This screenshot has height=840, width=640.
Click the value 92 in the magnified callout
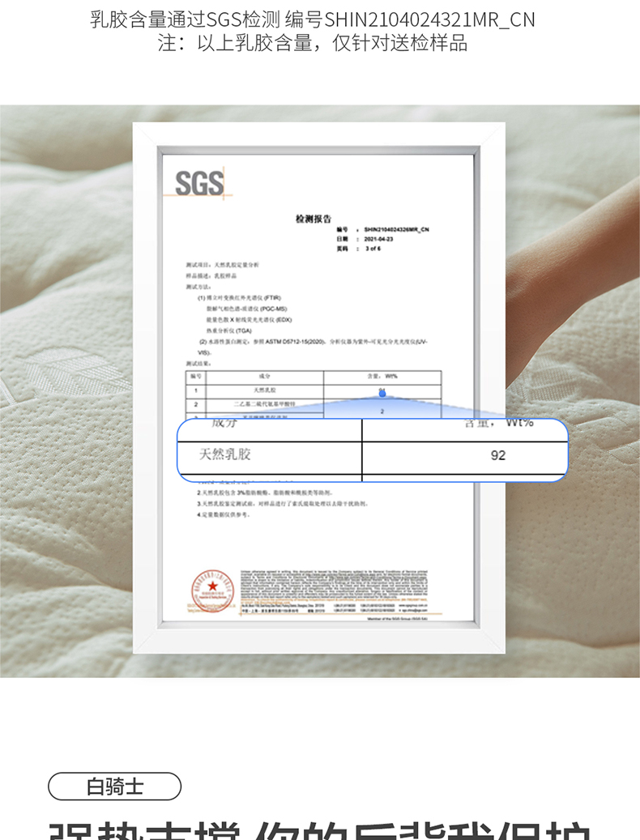tap(497, 455)
